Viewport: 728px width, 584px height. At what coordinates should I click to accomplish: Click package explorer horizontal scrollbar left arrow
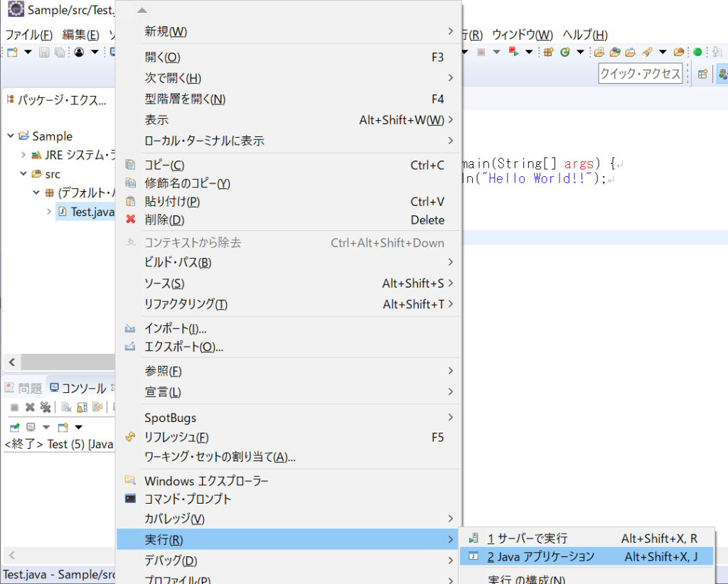[x=12, y=362]
